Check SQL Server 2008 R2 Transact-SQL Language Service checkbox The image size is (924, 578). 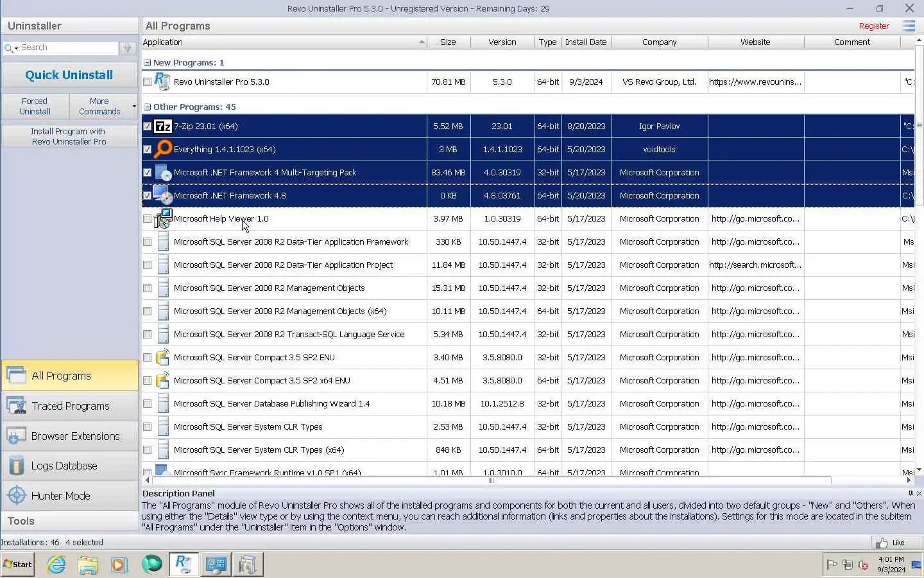tap(148, 335)
